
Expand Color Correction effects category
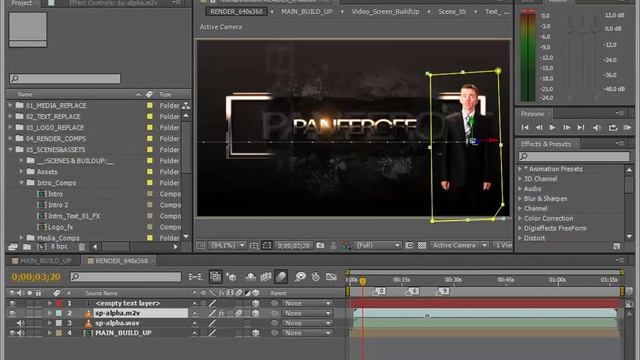(x=520, y=218)
